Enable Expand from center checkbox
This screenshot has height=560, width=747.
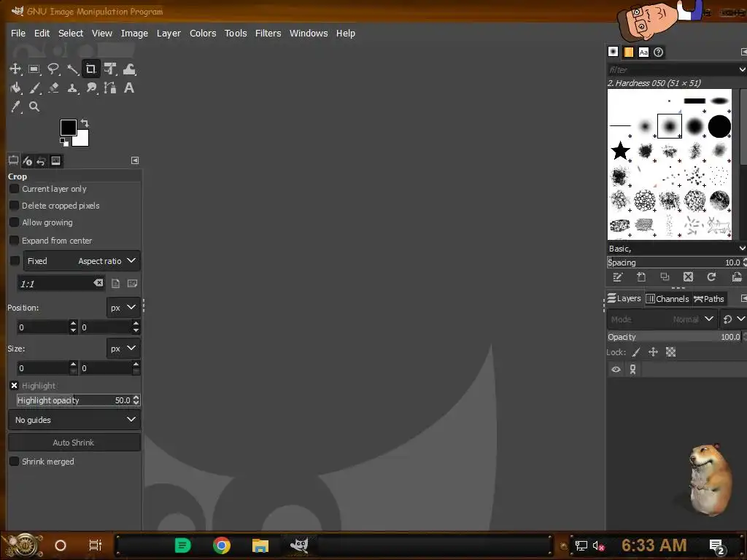[15, 241]
